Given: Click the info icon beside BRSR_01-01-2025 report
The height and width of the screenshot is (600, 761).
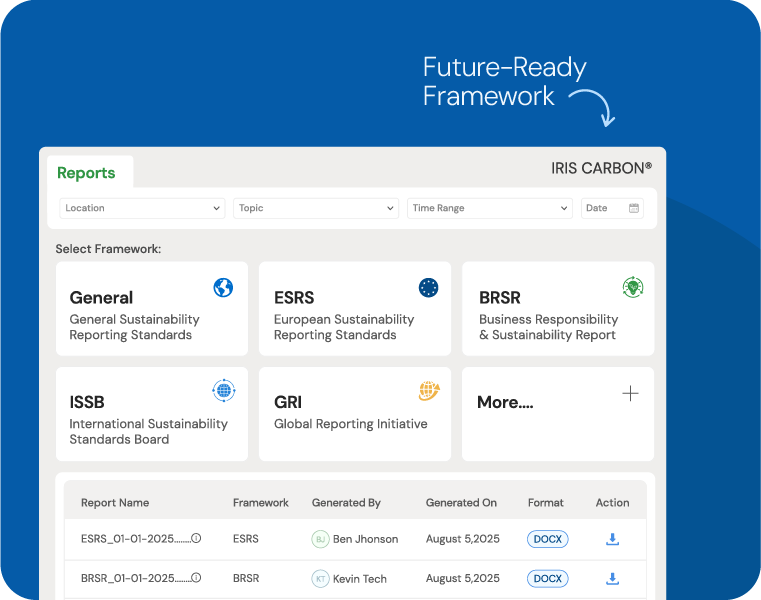Looking at the screenshot, I should click(196, 578).
